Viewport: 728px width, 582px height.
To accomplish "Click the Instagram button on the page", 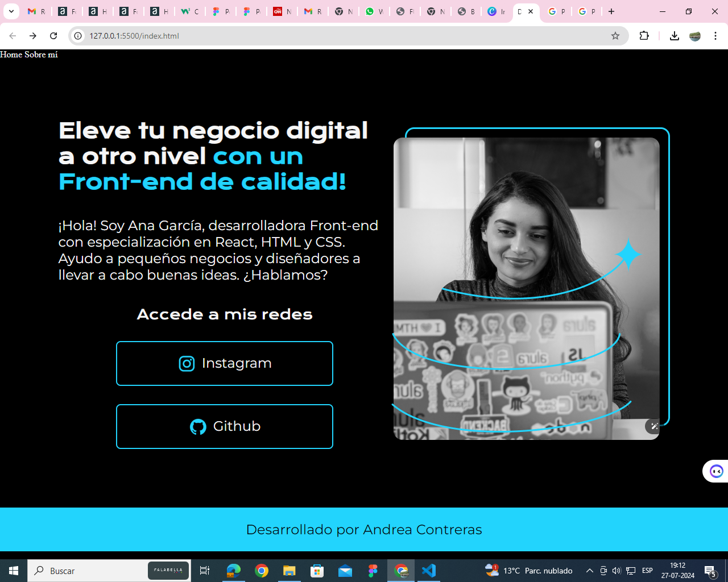I will coord(225,363).
